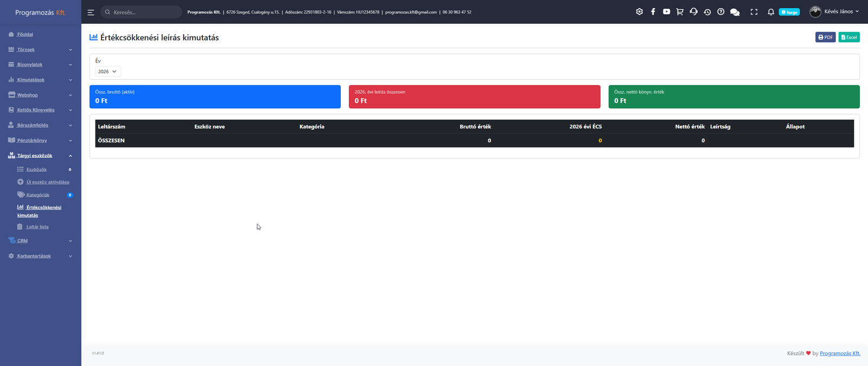868x366 pixels.
Task: Click the Webshop sidebar icon
Action: (11, 95)
